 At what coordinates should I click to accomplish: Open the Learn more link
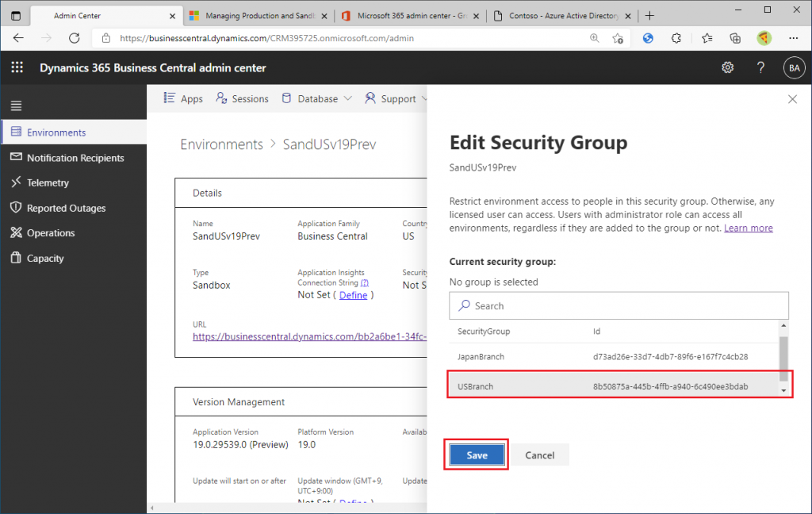[749, 228]
